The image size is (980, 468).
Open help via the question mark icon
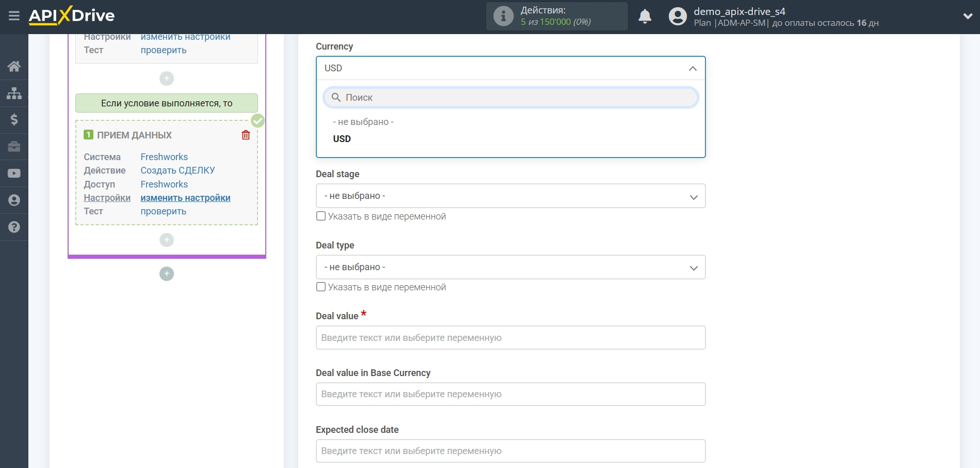(x=14, y=227)
